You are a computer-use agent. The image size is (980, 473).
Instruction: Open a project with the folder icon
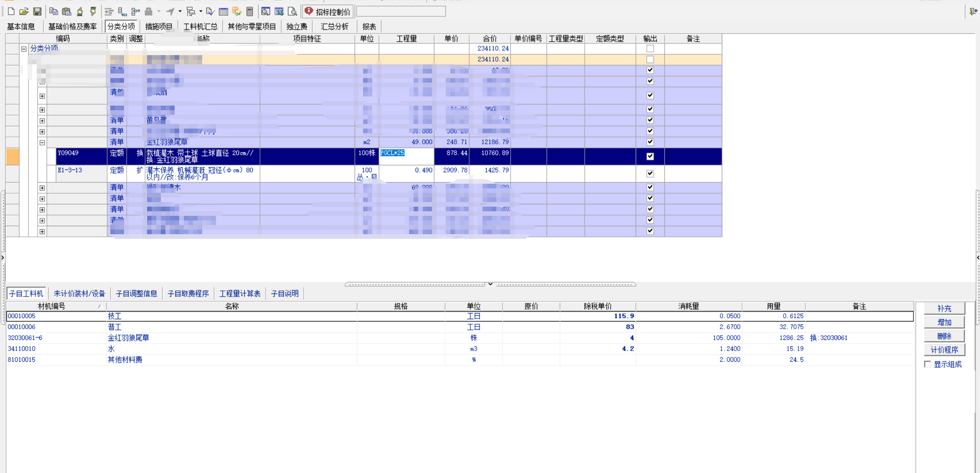point(24,11)
